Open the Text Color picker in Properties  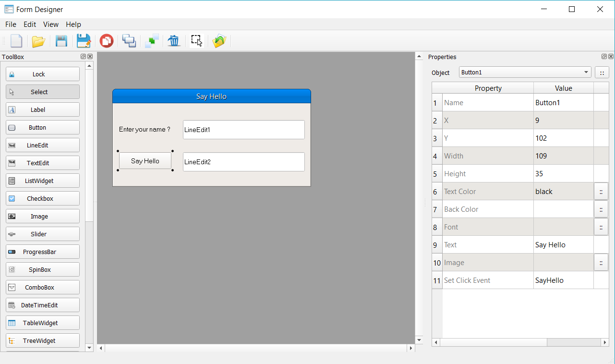pos(601,191)
